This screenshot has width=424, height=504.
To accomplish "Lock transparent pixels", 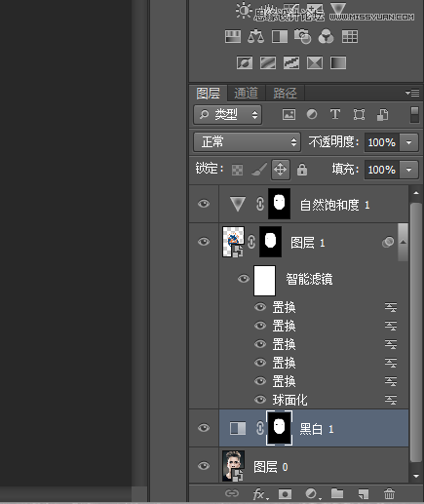I will click(x=237, y=170).
